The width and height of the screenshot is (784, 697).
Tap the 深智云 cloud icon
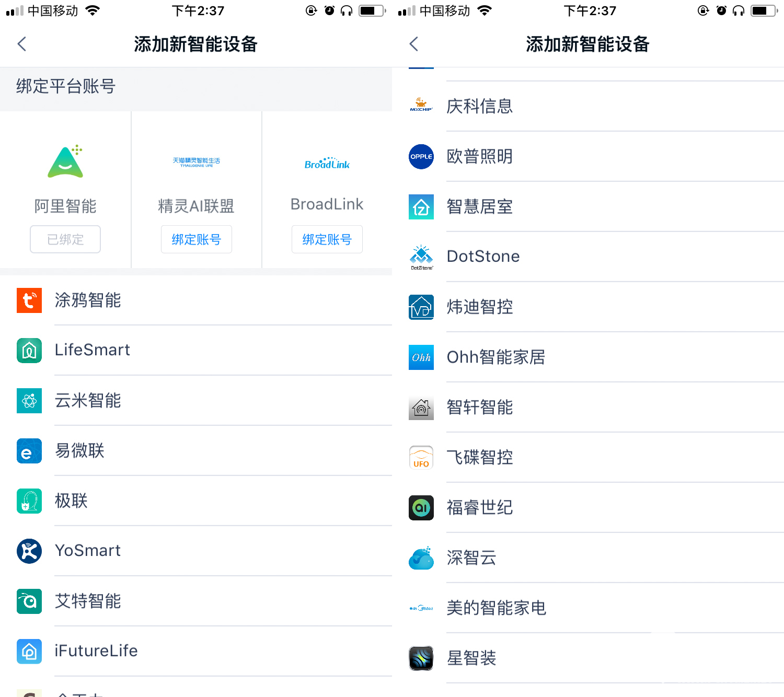click(x=421, y=558)
